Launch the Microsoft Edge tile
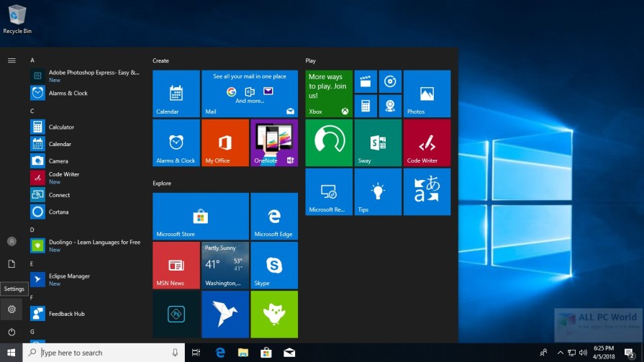The image size is (644, 362). 274,217
